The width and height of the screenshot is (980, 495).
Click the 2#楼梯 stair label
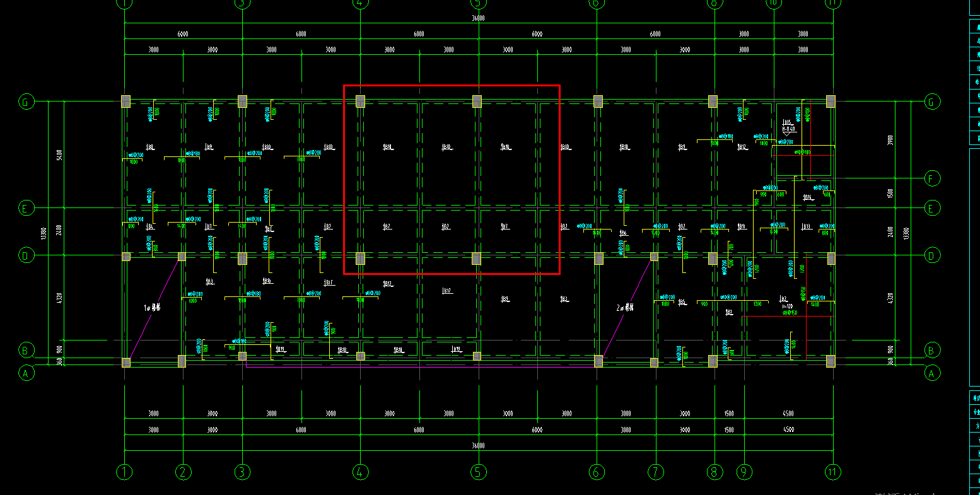(x=625, y=308)
